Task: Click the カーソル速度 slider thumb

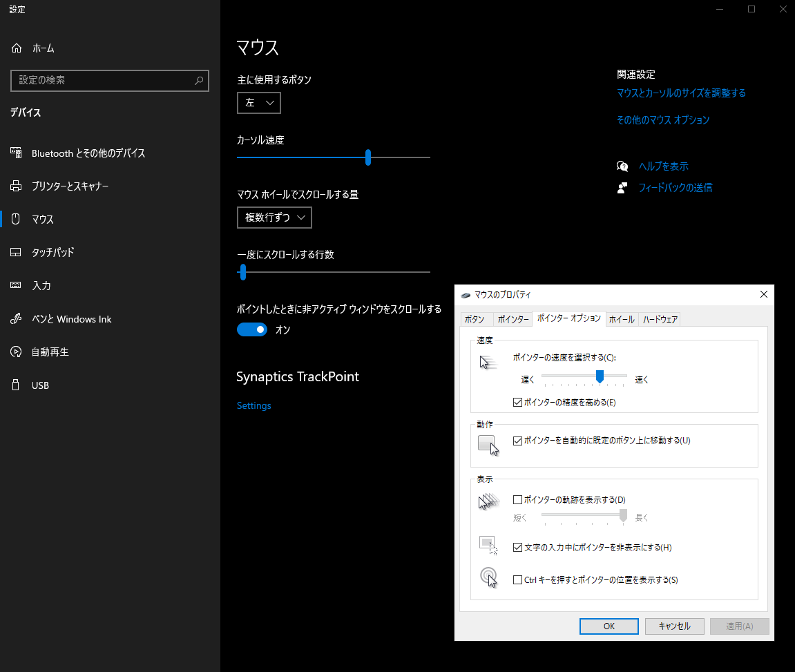Action: pyautogui.click(x=368, y=157)
